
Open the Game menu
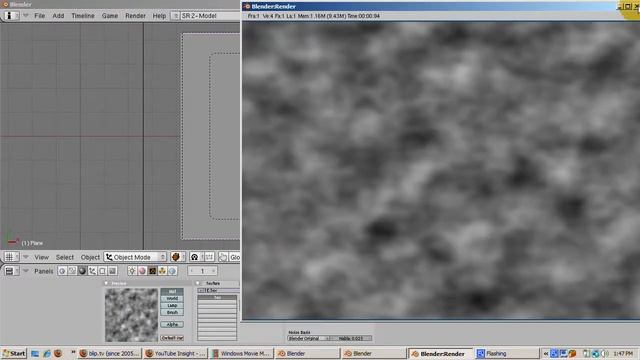pyautogui.click(x=110, y=16)
